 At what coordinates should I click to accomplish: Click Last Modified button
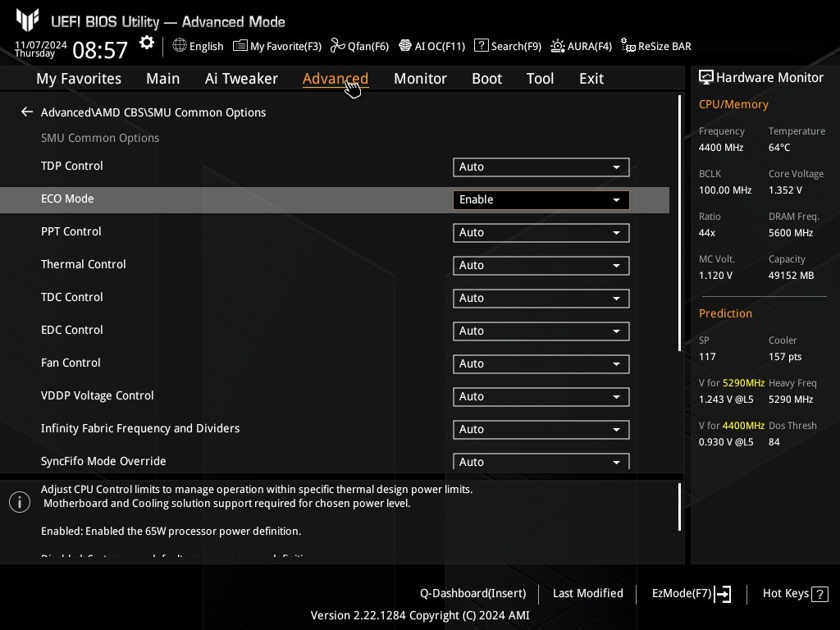click(x=587, y=594)
